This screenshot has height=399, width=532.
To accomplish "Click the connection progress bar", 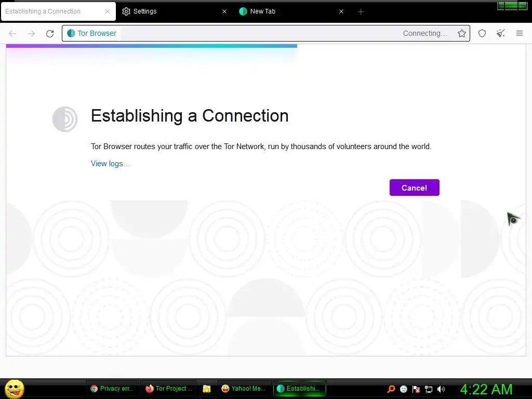I will click(x=152, y=46).
